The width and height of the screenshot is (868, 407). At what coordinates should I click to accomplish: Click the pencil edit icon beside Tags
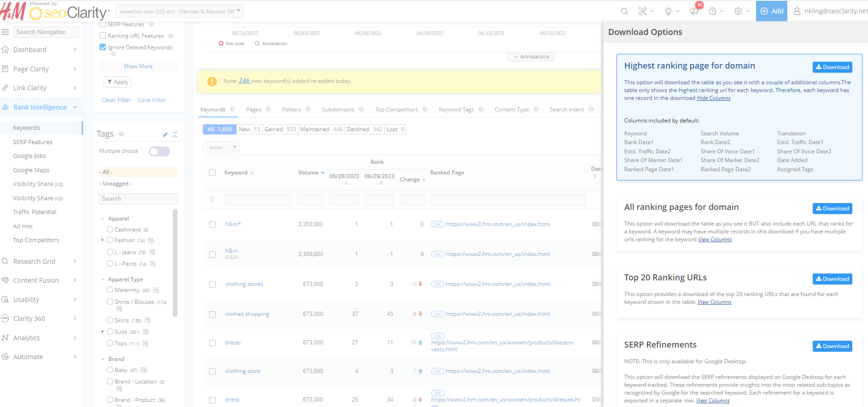pos(165,134)
